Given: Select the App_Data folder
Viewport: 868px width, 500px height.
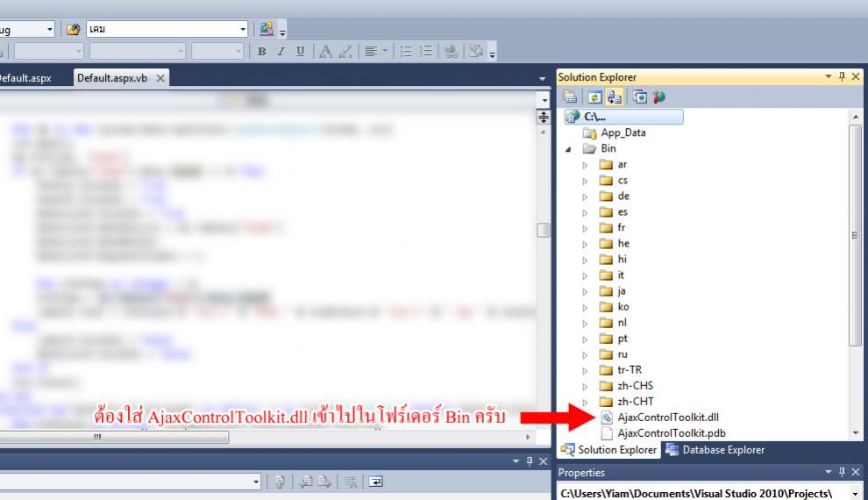Looking at the screenshot, I should (623, 132).
